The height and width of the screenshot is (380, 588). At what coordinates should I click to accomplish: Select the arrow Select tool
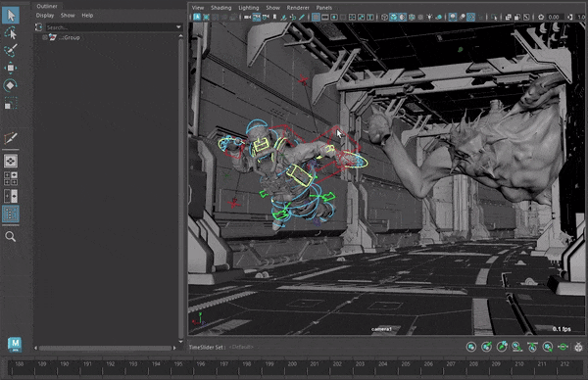[11, 16]
